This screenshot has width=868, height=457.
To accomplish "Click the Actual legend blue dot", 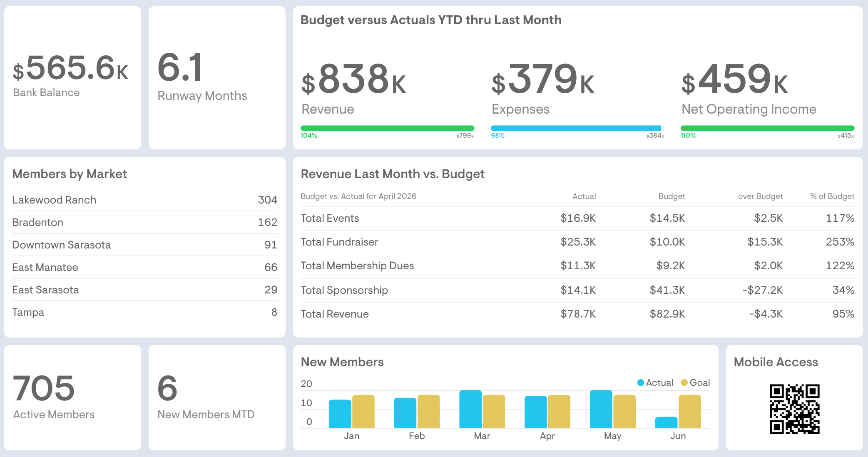I will click(641, 382).
